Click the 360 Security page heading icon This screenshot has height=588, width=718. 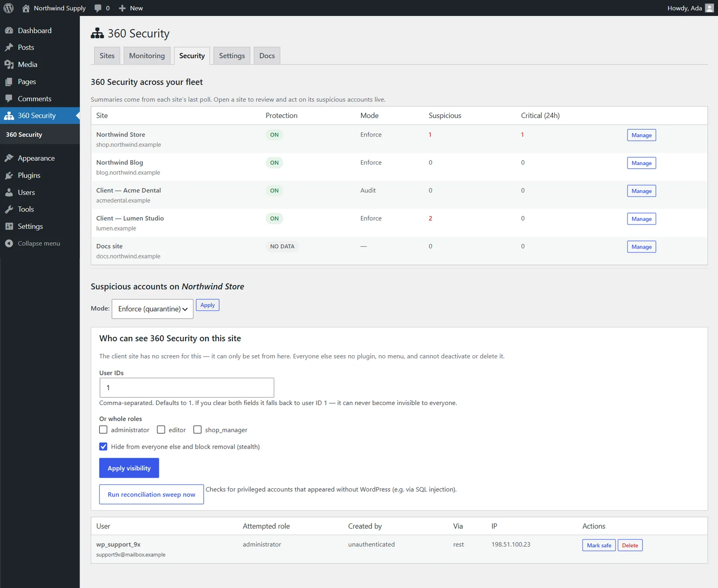(97, 34)
